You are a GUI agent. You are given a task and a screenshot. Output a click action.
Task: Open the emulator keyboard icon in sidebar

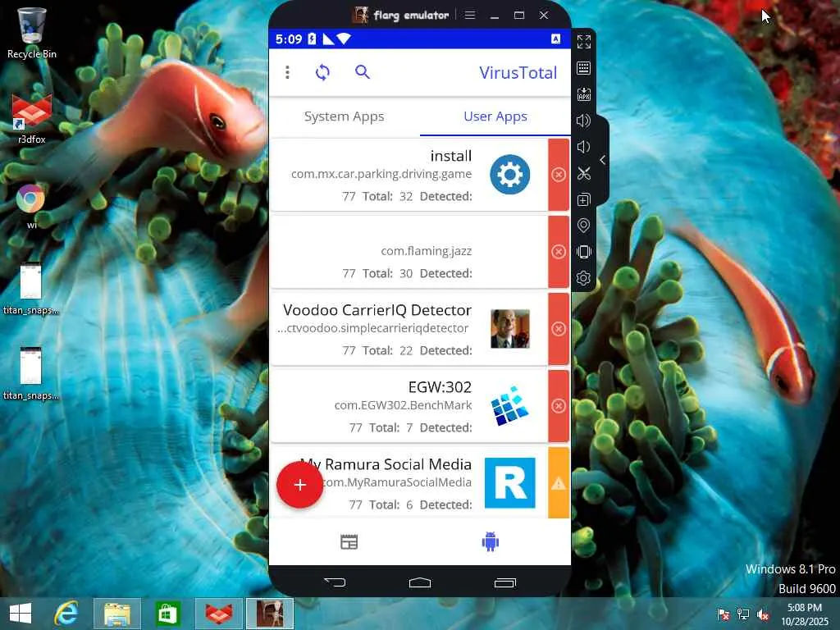[584, 68]
